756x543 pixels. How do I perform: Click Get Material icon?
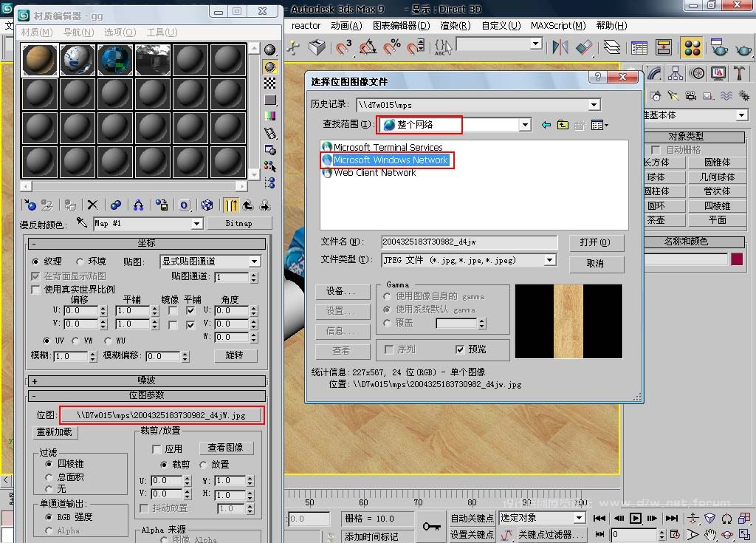point(30,205)
